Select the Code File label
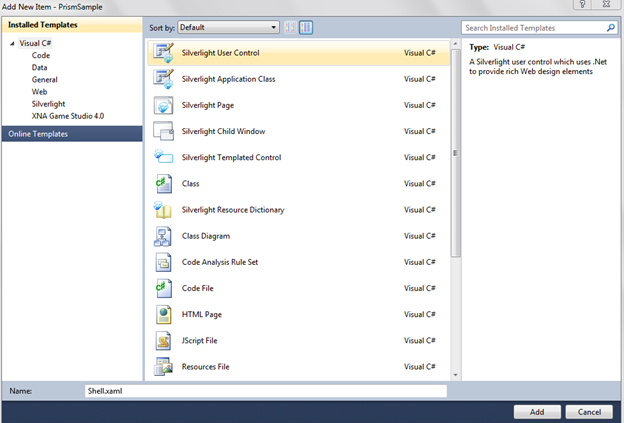Image resolution: width=624 pixels, height=423 pixels. click(197, 288)
